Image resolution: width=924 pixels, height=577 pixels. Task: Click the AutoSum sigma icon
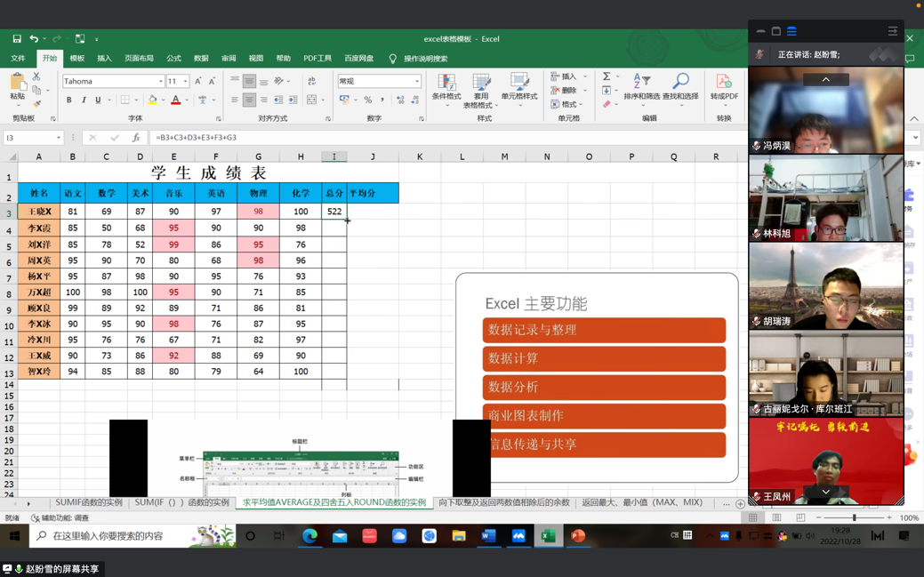pos(607,76)
